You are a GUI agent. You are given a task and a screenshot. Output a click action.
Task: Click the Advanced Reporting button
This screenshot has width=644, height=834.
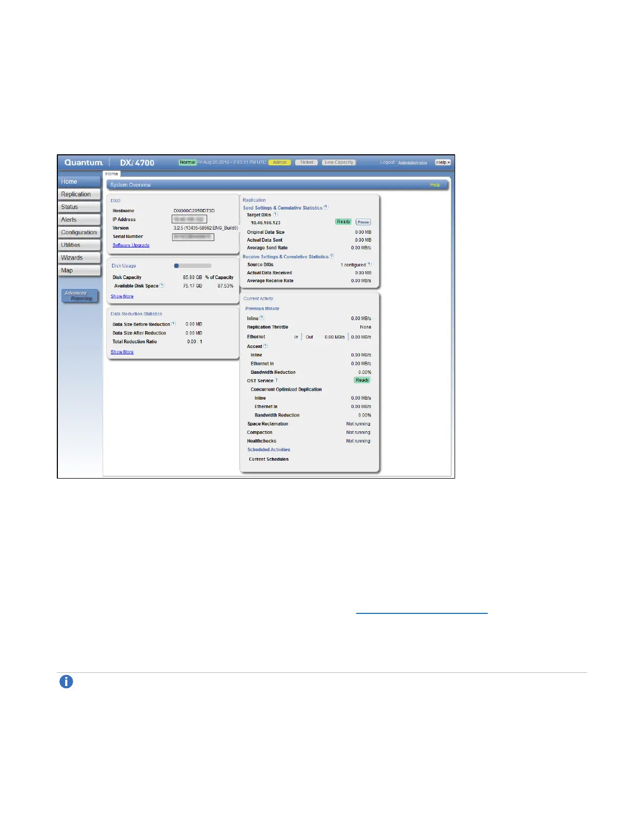click(79, 296)
